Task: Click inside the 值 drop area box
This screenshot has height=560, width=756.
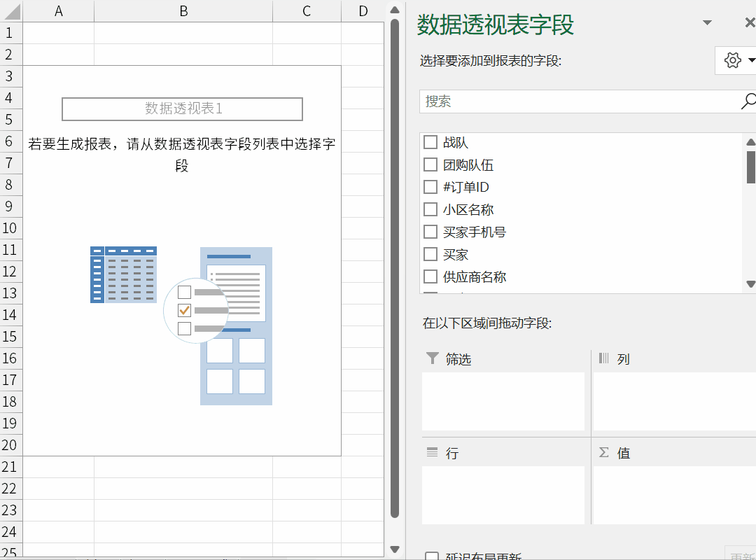Action: 675,495
